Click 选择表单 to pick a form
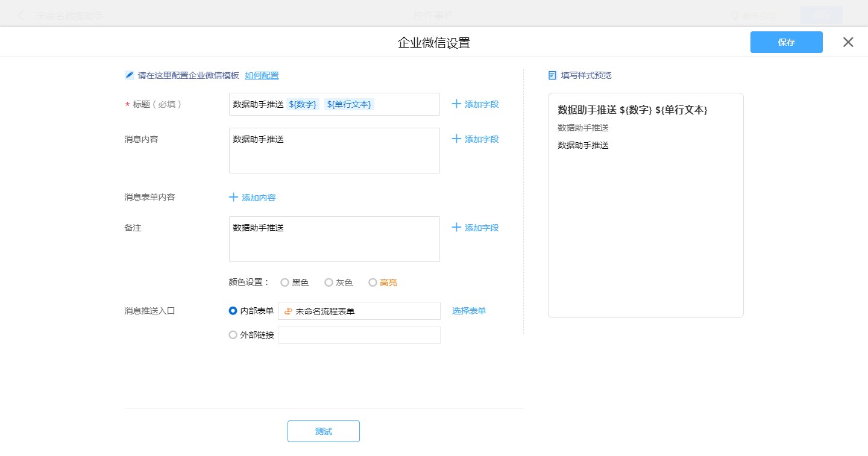868x456 pixels. point(469,311)
